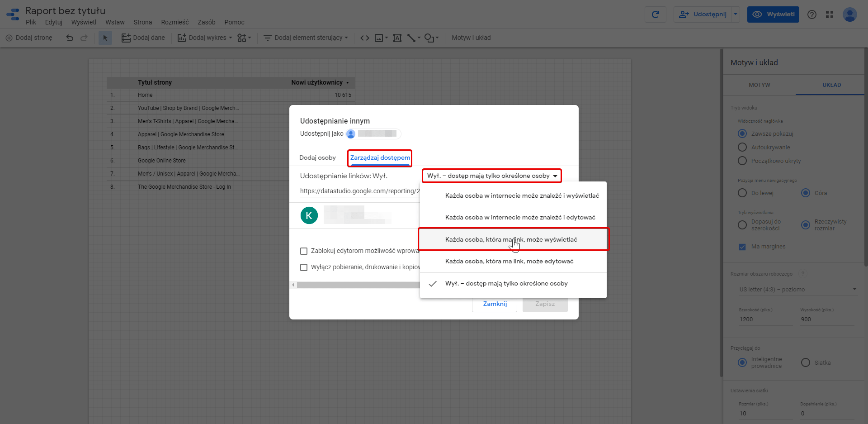Switch to the Zarządzaj dostępem tab

[x=380, y=157]
